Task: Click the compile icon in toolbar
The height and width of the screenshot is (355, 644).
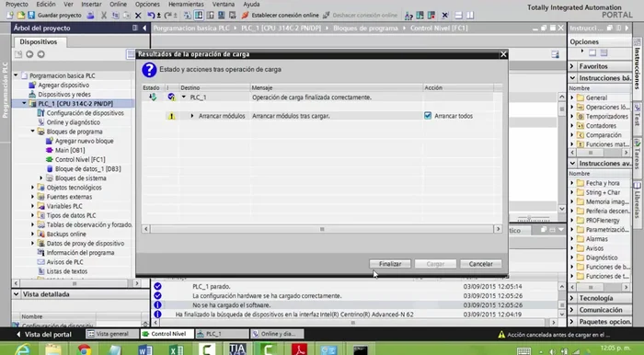Action: pos(188,16)
